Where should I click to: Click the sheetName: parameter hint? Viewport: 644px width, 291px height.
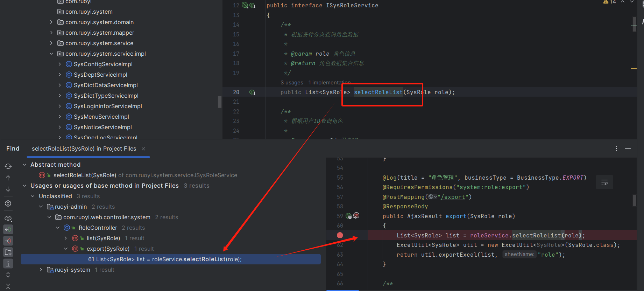click(x=519, y=254)
